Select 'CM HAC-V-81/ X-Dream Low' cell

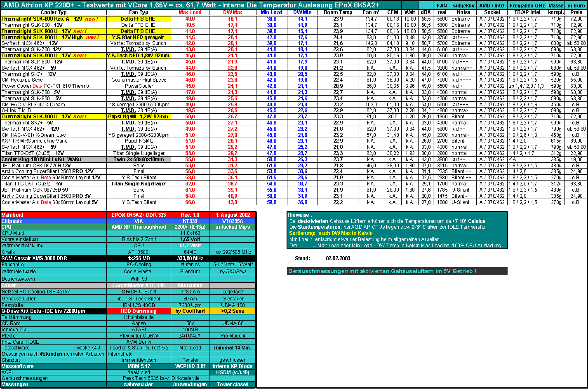(x=54, y=135)
